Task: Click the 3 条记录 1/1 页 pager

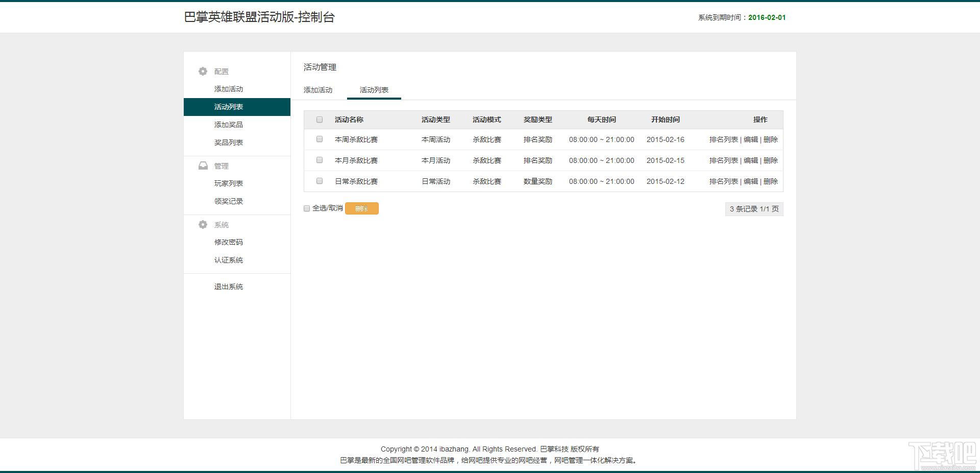Action: (754, 209)
